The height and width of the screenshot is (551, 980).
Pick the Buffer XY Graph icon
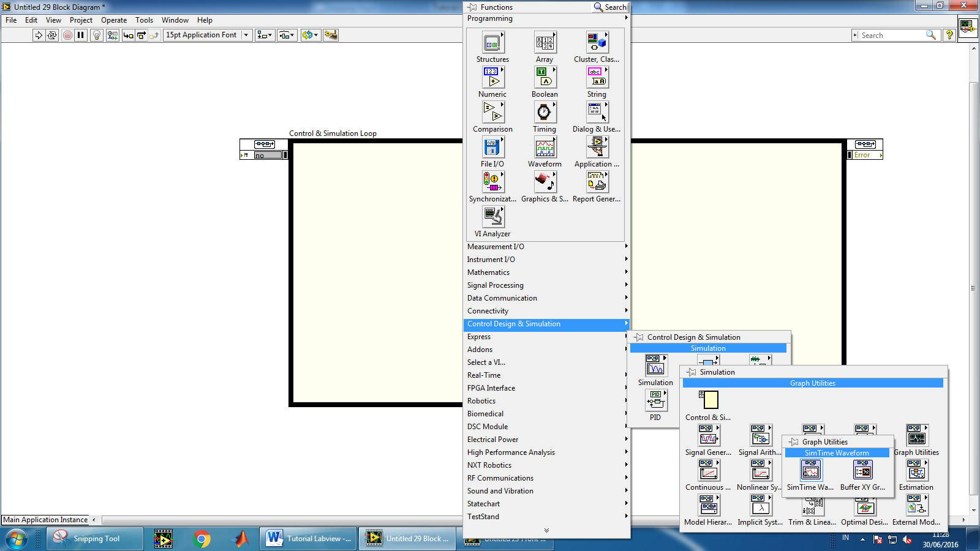862,471
